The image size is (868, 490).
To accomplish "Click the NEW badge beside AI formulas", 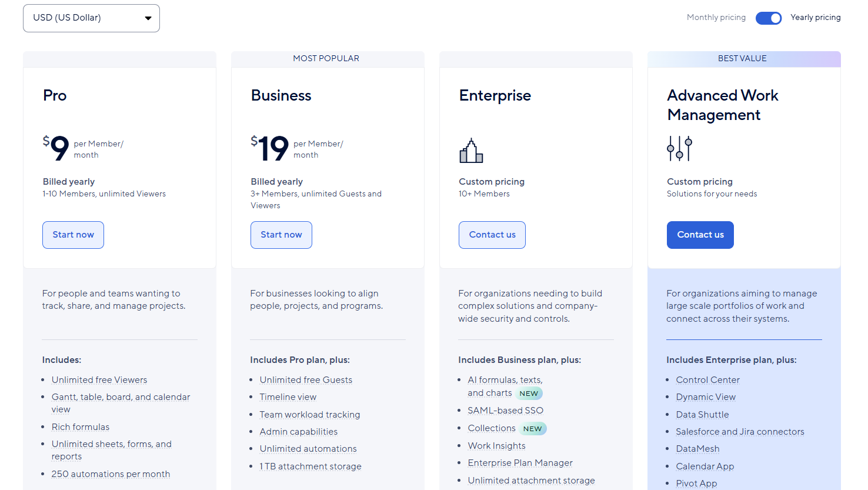I will pos(529,393).
